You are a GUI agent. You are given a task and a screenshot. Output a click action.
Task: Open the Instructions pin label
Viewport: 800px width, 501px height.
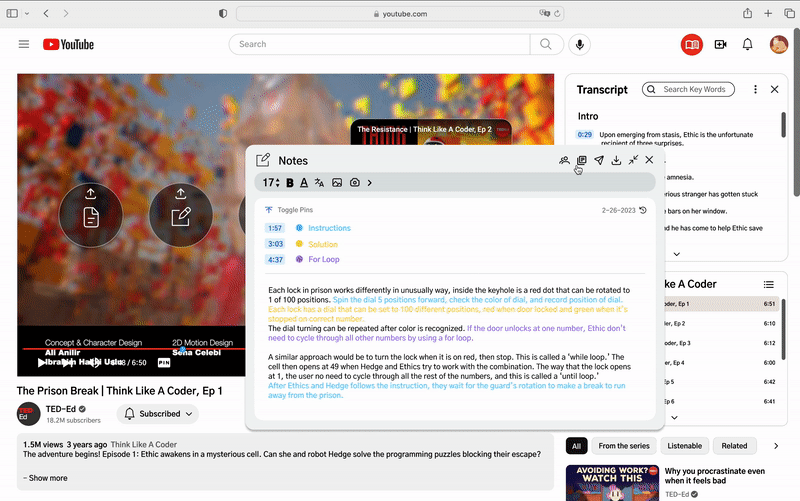[x=329, y=228]
